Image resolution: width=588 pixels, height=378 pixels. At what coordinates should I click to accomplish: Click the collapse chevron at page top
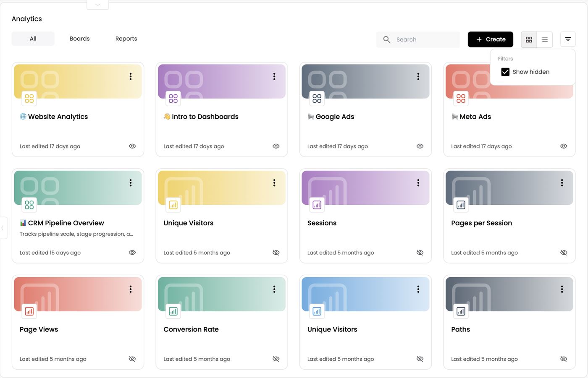pos(97,5)
